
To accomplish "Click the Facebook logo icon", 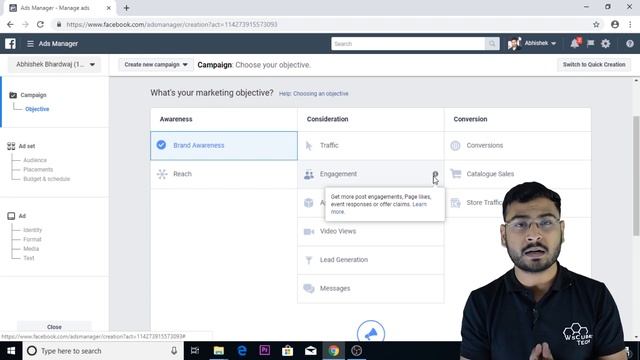I will click(10, 43).
